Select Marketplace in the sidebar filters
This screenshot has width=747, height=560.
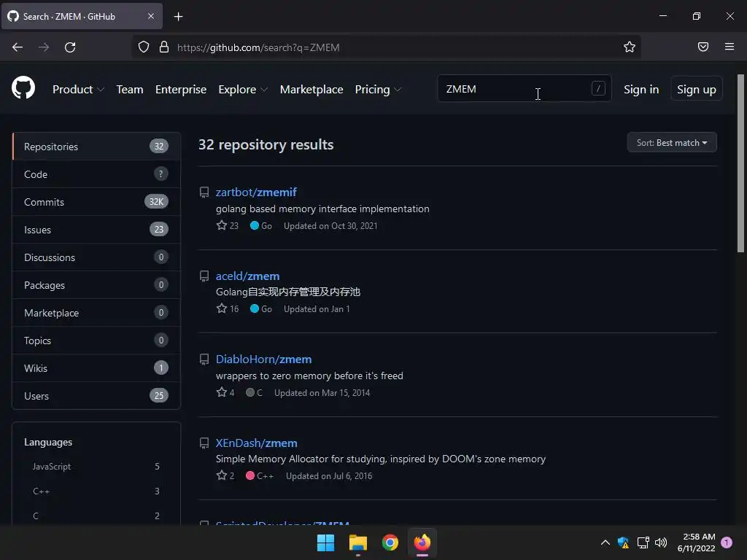[96, 313]
